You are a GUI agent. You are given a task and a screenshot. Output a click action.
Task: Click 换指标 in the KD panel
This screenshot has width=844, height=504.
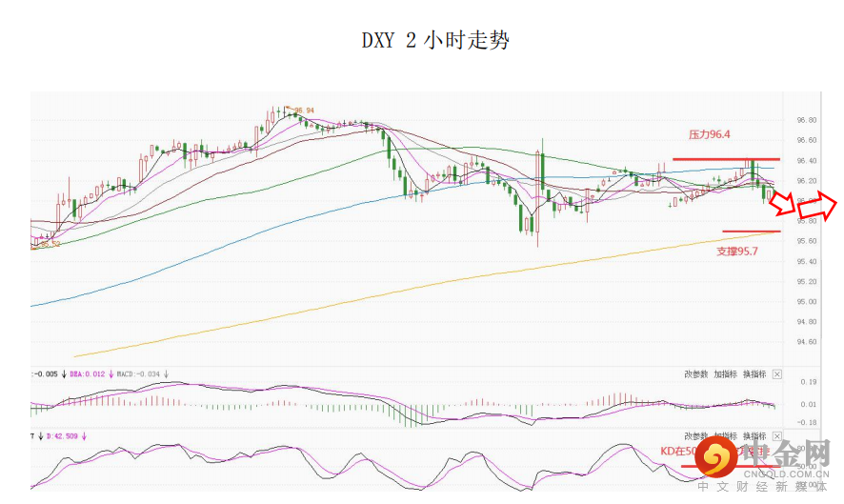754,436
